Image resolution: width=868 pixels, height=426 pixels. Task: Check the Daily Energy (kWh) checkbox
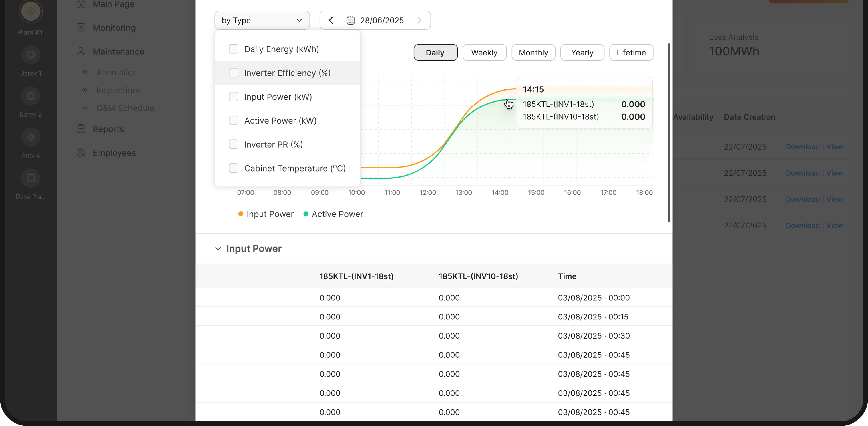point(233,49)
